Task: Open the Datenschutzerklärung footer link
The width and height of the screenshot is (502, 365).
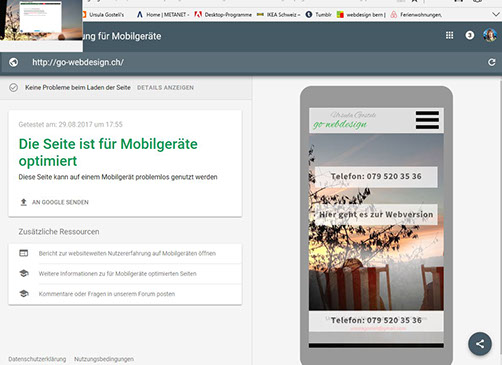Action: (x=37, y=359)
